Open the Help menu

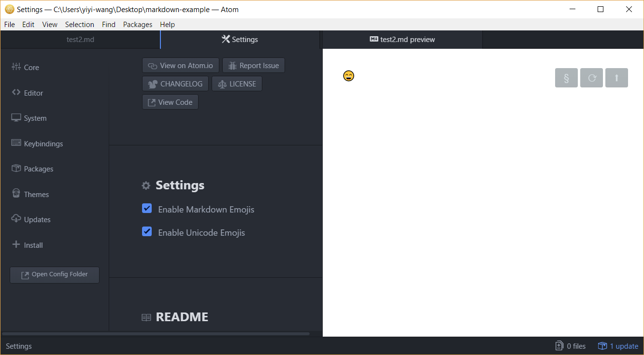[167, 24]
